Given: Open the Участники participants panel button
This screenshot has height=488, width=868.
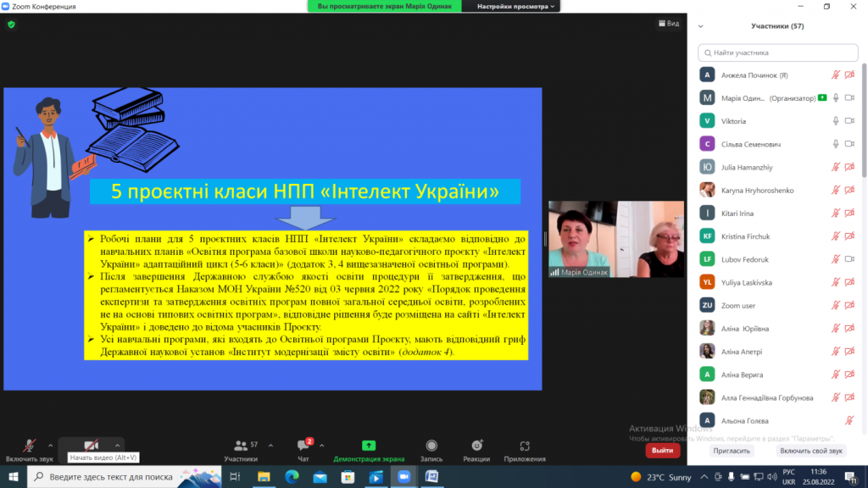Looking at the screenshot, I should coord(241,451).
